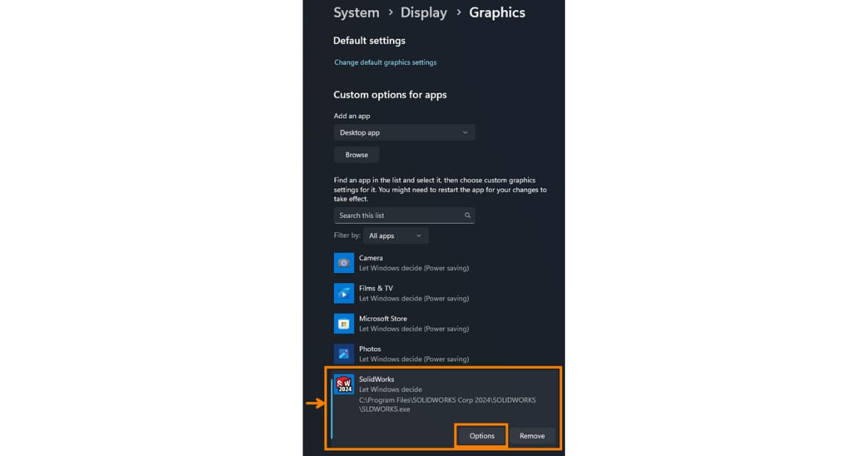Click into the Search this list field
The width and height of the screenshot is (868, 456).
[x=404, y=216]
